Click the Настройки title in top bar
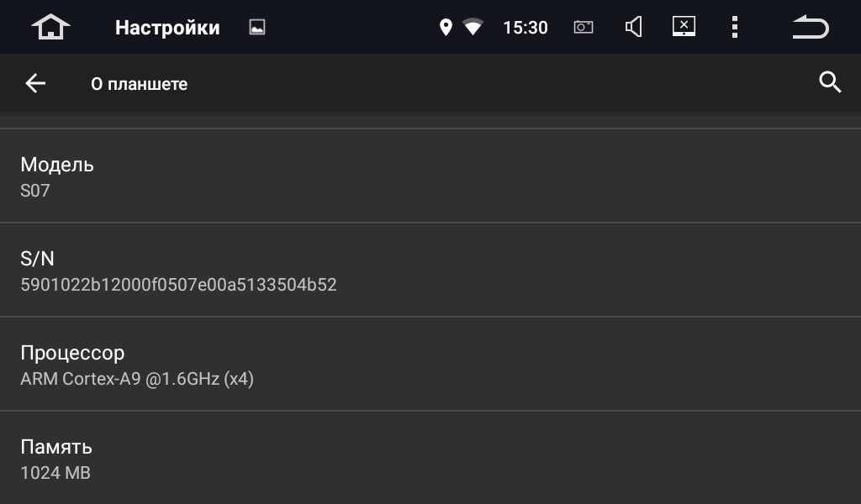The image size is (861, 504). click(167, 28)
